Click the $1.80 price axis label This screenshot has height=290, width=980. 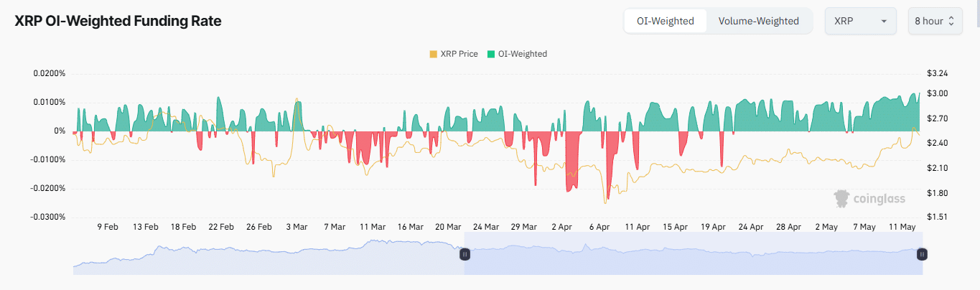pos(938,193)
